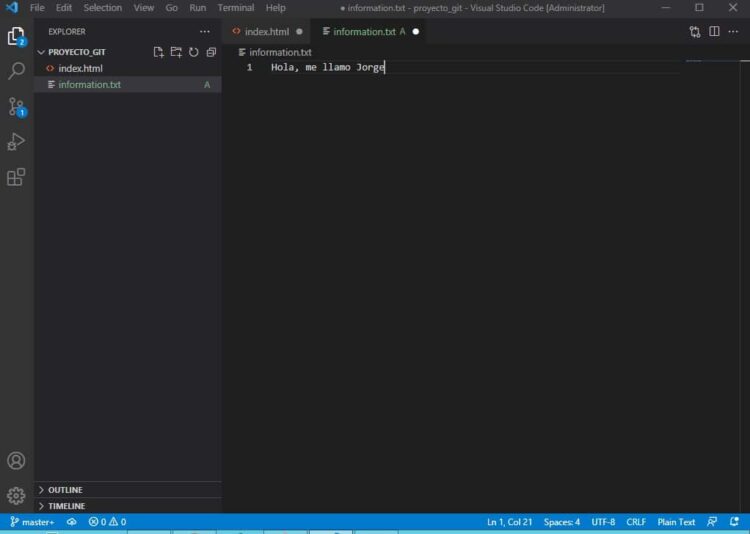This screenshot has width=750, height=534.
Task: Click the New Folder icon in explorer
Action: [x=176, y=52]
